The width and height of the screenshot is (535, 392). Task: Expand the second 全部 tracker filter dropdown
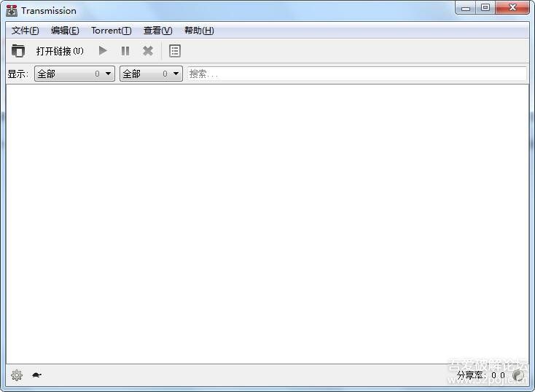[151, 74]
